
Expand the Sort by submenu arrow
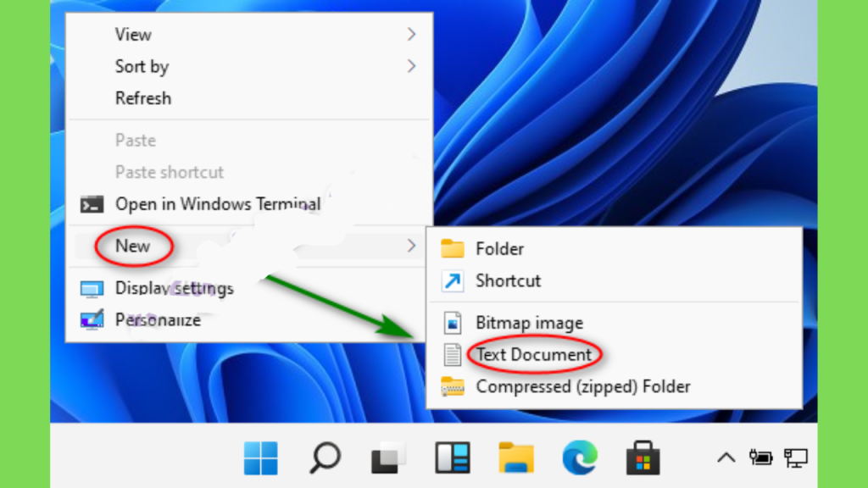(x=411, y=66)
